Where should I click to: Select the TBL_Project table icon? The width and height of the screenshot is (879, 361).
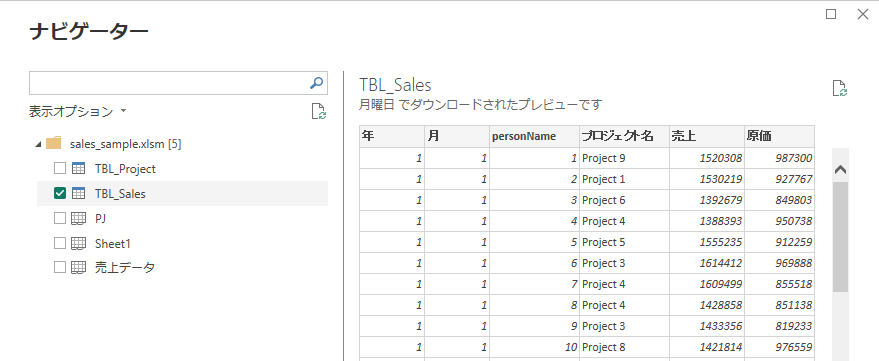[78, 168]
